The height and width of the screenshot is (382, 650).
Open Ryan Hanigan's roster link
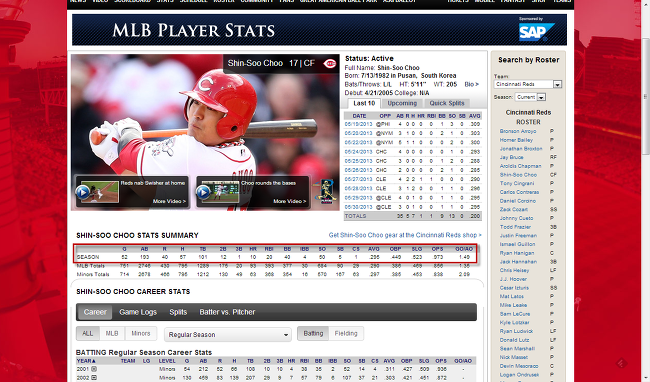tap(517, 253)
